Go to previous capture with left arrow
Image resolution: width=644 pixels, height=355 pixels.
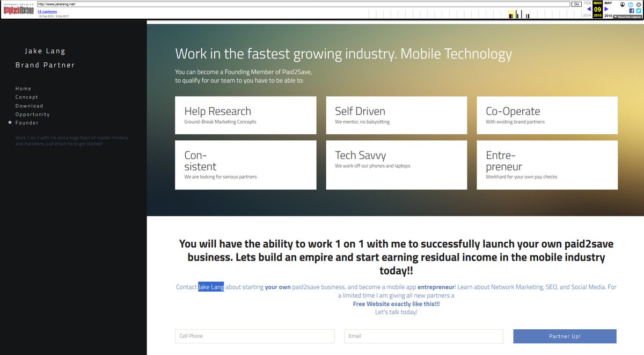pyautogui.click(x=589, y=9)
